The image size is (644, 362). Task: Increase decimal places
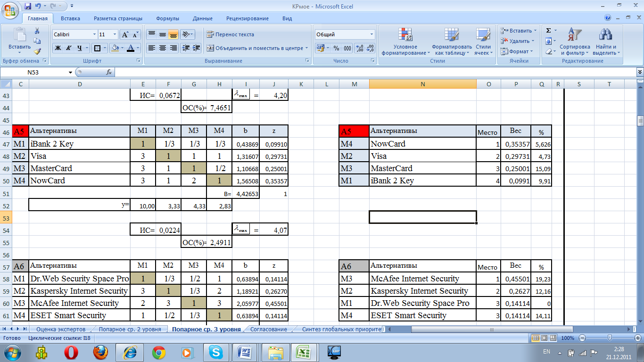pos(359,48)
